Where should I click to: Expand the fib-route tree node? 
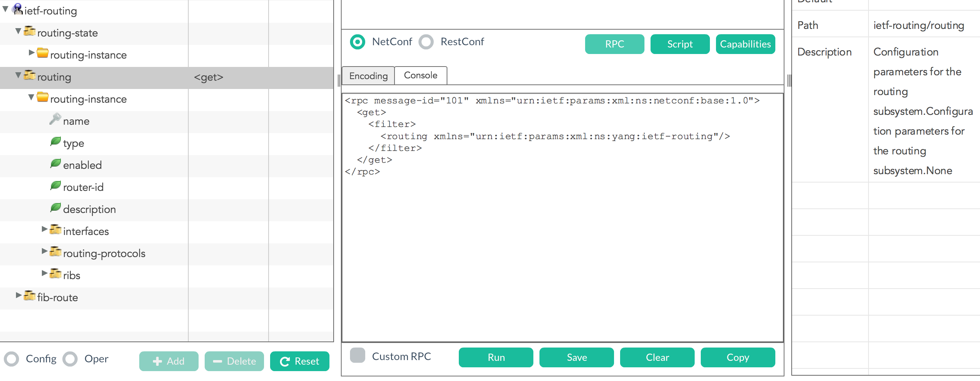[x=18, y=295]
